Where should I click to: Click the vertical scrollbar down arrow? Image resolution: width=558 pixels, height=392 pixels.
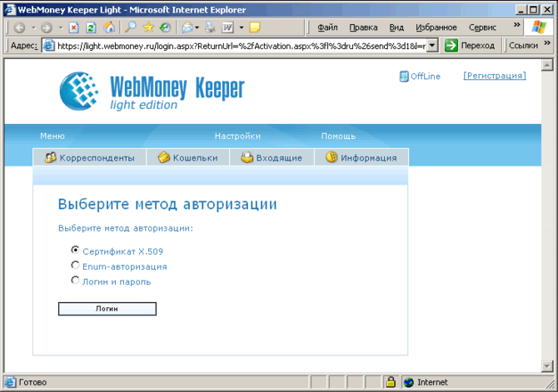(547, 365)
